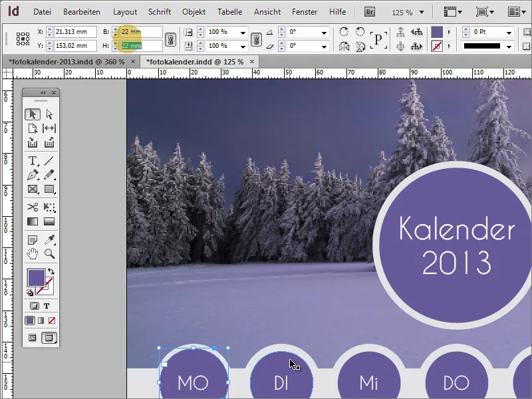Select the Rectangle Frame tool
Screen dimensions: 532x399
pos(33,189)
